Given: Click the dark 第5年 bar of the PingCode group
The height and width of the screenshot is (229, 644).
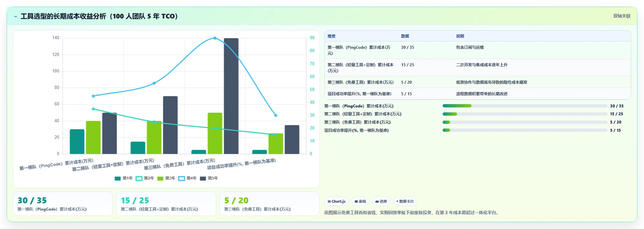Looking at the screenshot, I should pos(110,133).
